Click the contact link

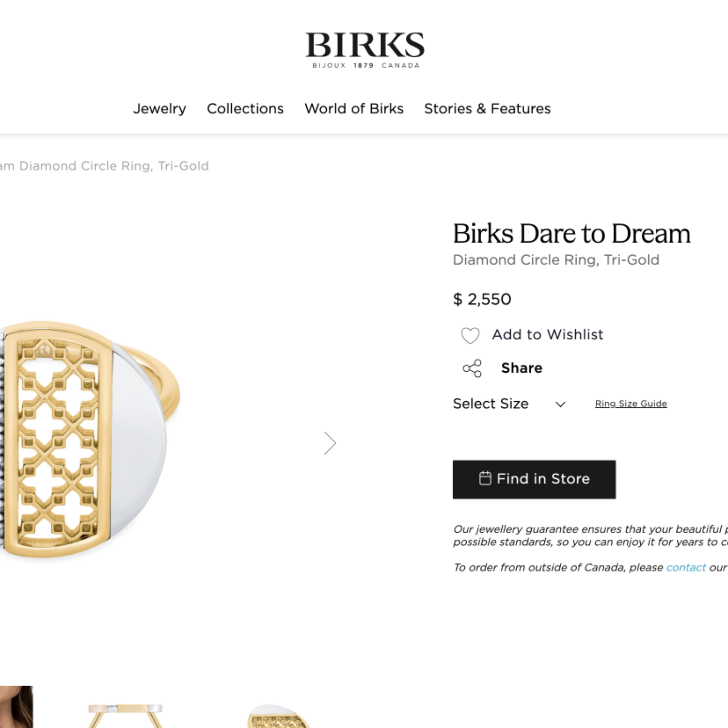[x=686, y=567]
